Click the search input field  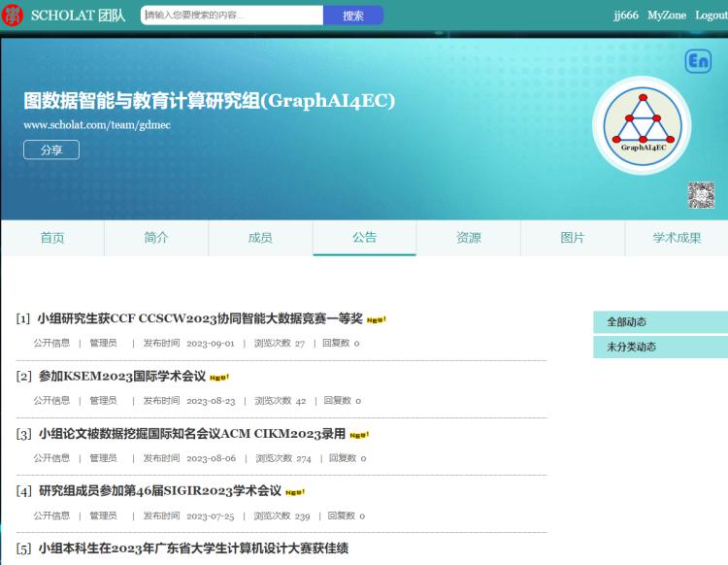click(x=232, y=16)
